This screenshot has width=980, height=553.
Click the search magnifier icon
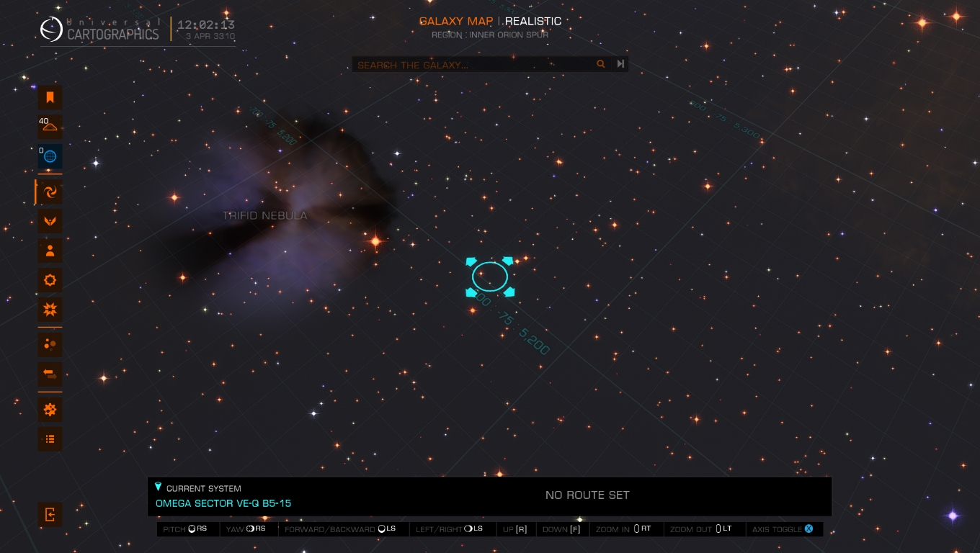600,64
